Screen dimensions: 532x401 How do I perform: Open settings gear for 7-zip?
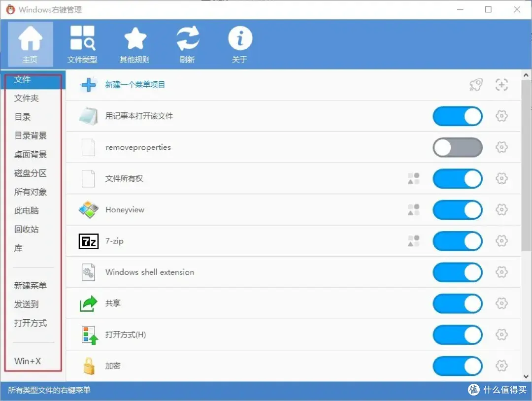pyautogui.click(x=501, y=241)
